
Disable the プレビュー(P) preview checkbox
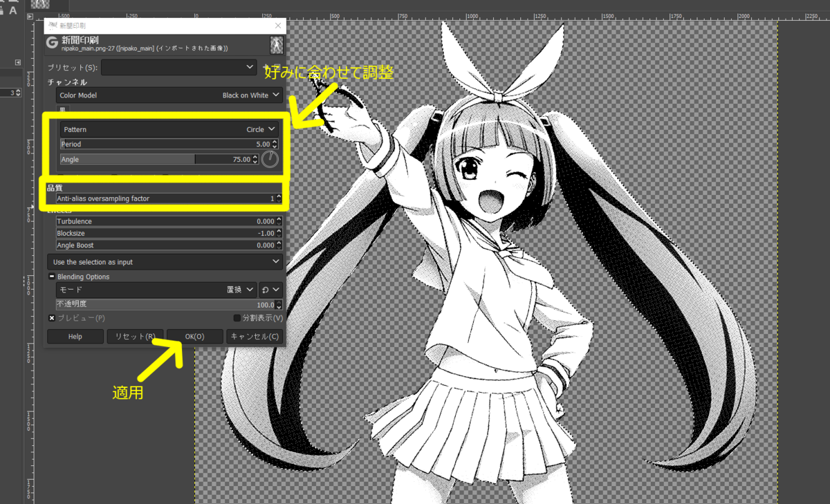point(52,318)
